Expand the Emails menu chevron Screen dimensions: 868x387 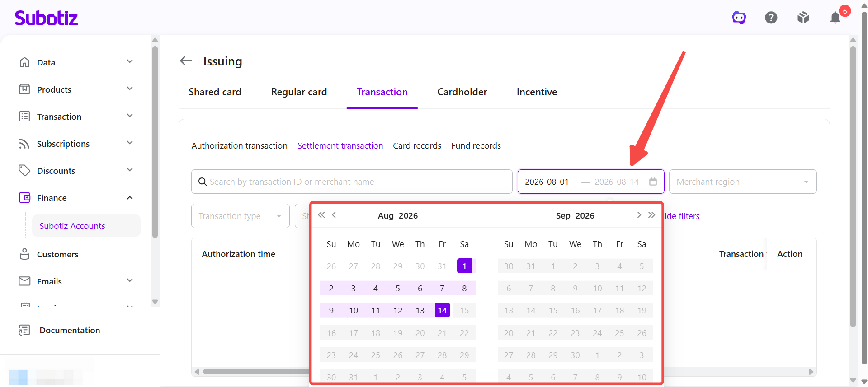click(x=130, y=280)
